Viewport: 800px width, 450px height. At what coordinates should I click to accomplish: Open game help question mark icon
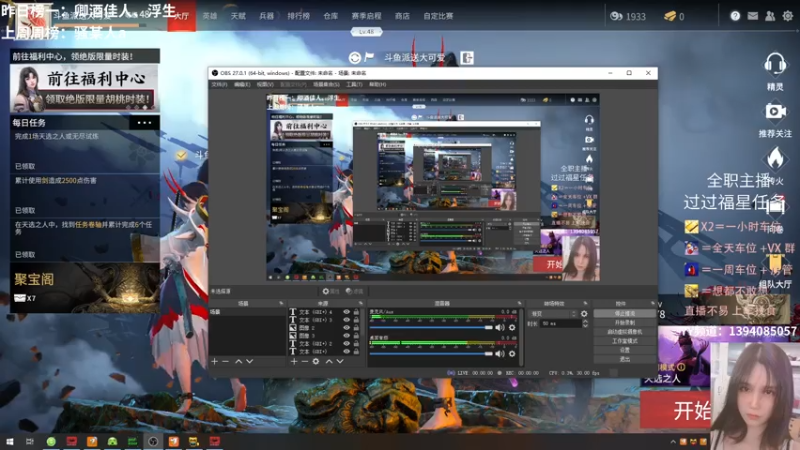click(735, 16)
